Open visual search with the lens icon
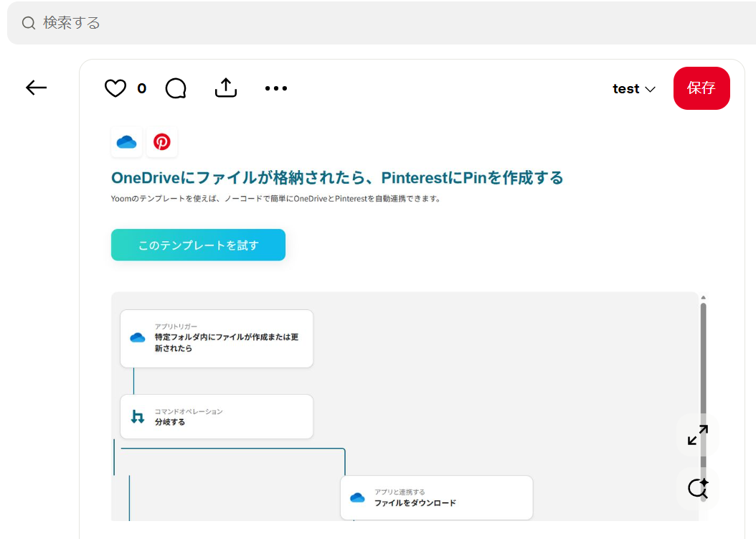 [698, 488]
